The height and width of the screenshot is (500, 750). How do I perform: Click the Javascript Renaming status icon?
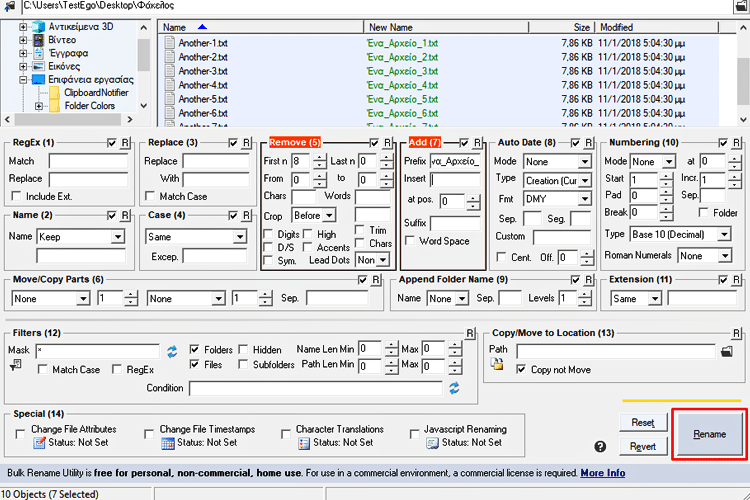432,443
